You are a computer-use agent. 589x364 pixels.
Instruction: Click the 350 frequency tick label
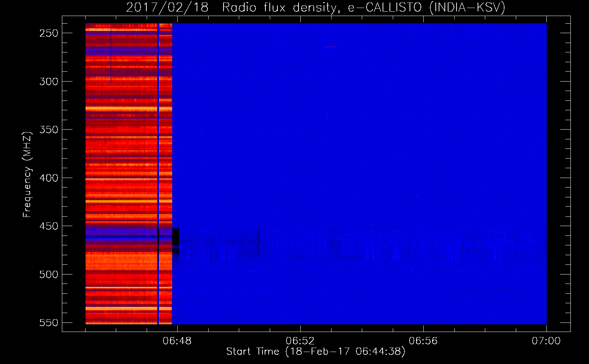coord(49,130)
